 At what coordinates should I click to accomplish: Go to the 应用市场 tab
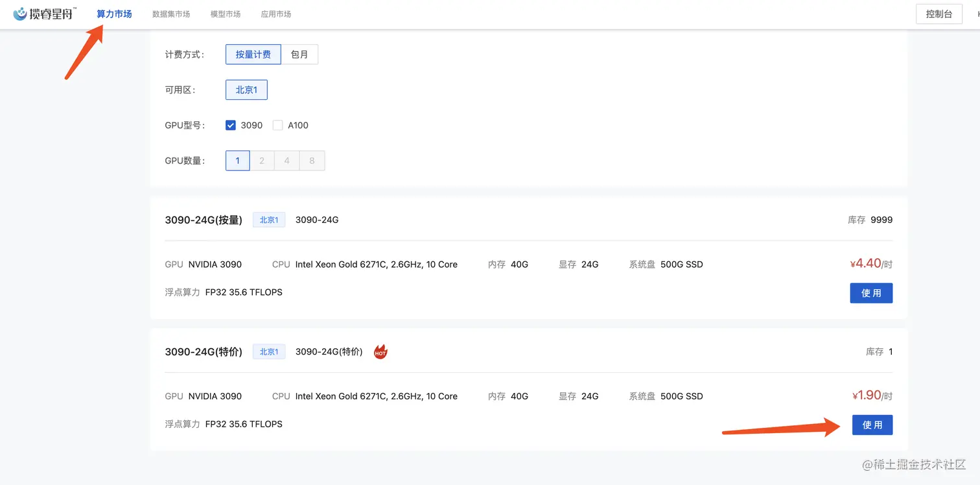pyautogui.click(x=275, y=14)
